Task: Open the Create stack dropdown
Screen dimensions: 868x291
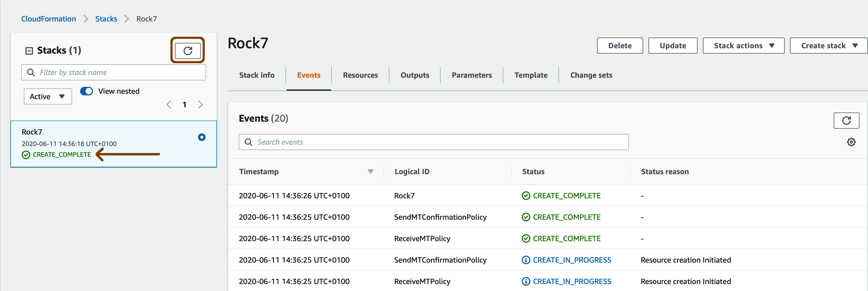Action: [828, 46]
